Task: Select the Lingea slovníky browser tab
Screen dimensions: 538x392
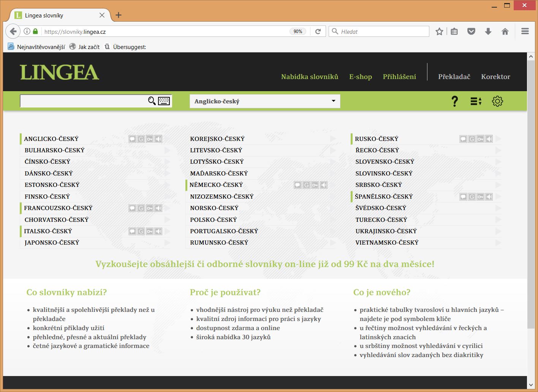Action: pyautogui.click(x=59, y=16)
